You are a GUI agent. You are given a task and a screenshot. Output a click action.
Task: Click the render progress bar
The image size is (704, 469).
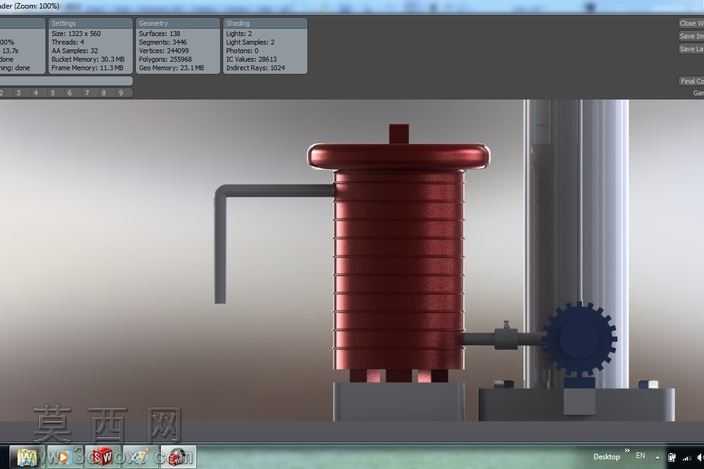point(66,81)
